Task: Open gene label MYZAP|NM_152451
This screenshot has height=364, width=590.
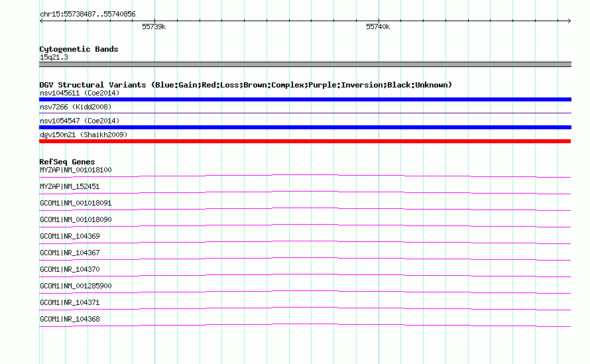Action: pos(70,187)
